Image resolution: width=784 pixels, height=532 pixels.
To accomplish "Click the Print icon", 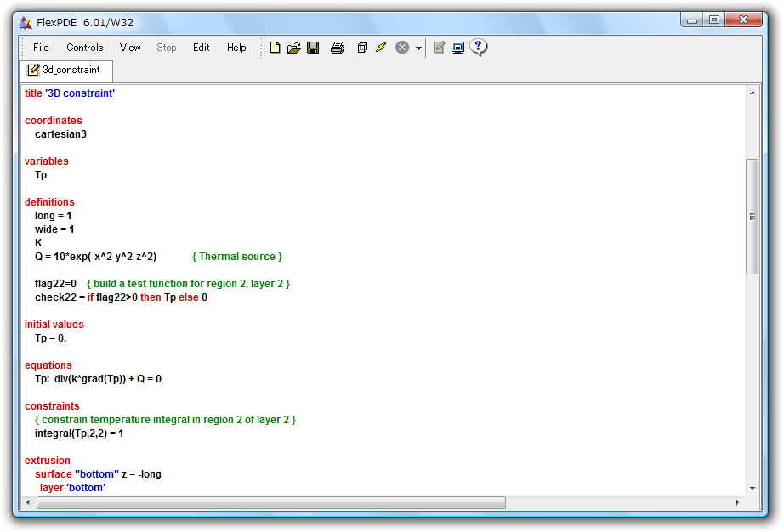I will click(x=338, y=48).
